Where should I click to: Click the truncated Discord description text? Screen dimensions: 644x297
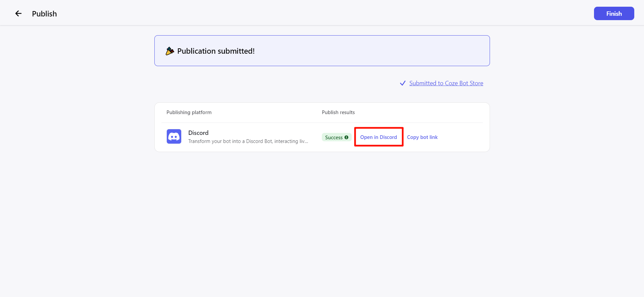248,141
